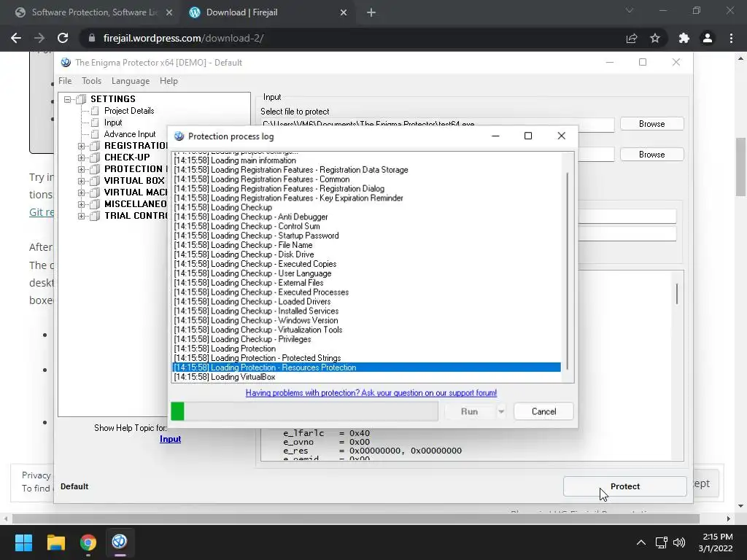This screenshot has width=747, height=560.
Task: Open Chrome from the taskbar
Action: pos(88,542)
